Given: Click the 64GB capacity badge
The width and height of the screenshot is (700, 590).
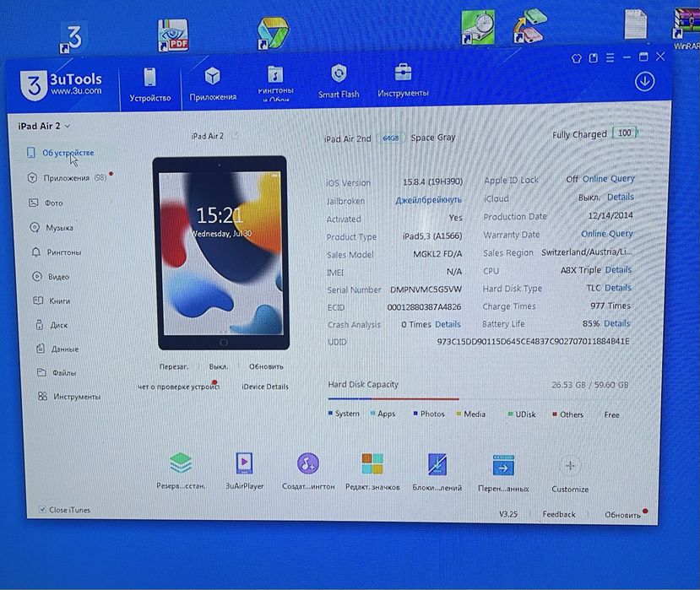Looking at the screenshot, I should [x=391, y=138].
